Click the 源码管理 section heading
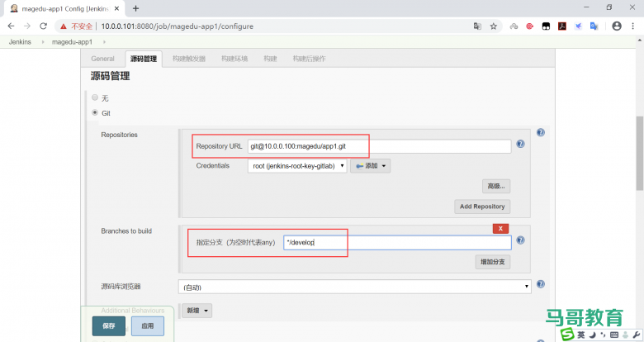644x342 pixels. 110,76
